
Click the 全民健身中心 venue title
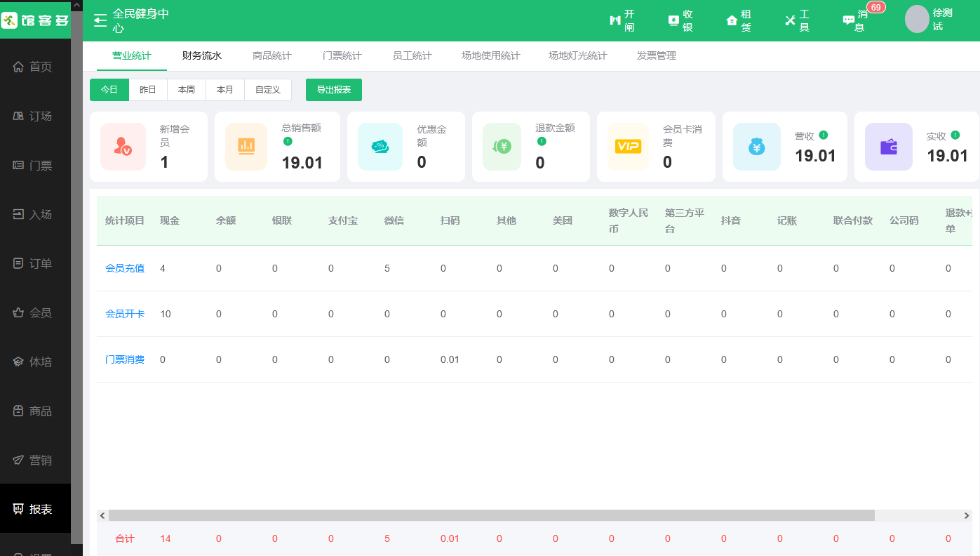[x=141, y=20]
